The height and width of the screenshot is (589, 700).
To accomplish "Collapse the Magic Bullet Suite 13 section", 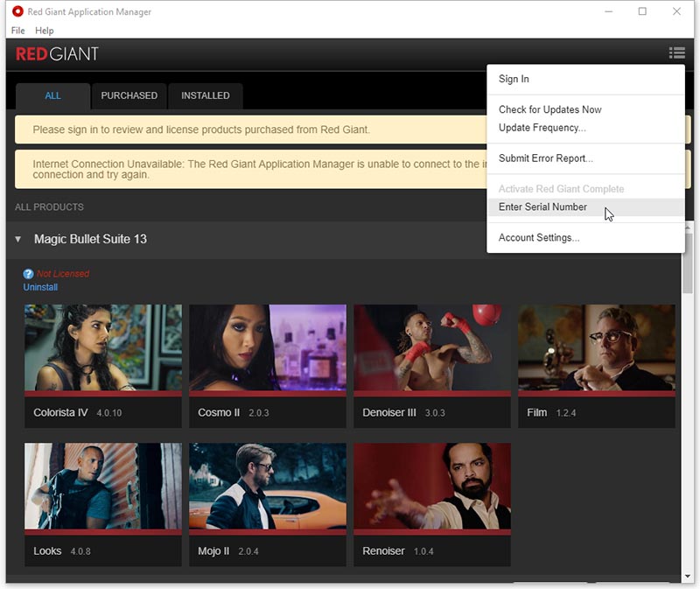I will (x=17, y=239).
